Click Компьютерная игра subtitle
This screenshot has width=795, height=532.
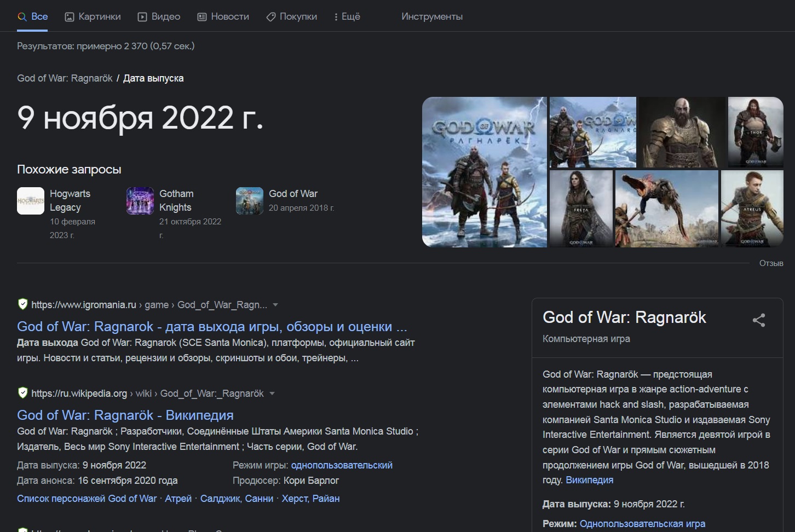pyautogui.click(x=586, y=339)
